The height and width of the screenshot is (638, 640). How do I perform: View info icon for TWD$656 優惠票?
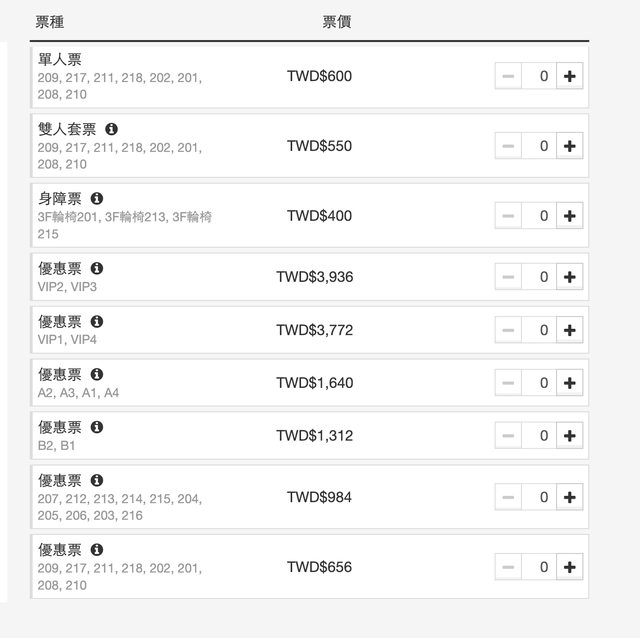point(97,550)
